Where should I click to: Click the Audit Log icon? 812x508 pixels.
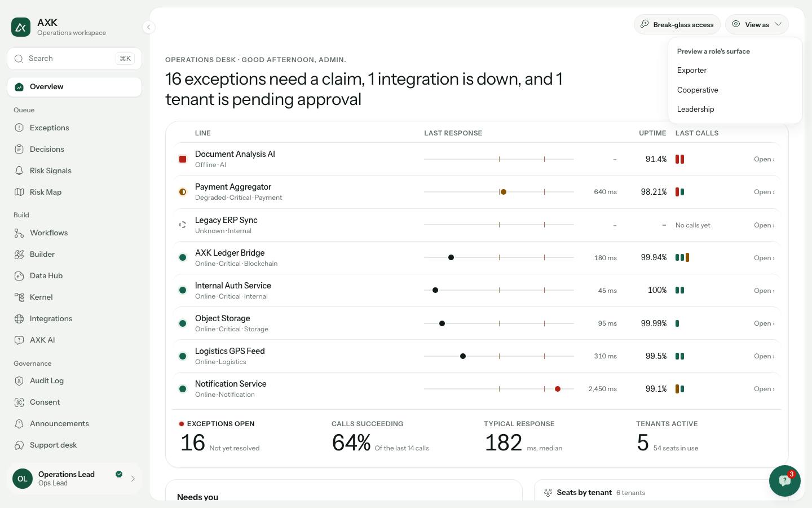(x=19, y=381)
